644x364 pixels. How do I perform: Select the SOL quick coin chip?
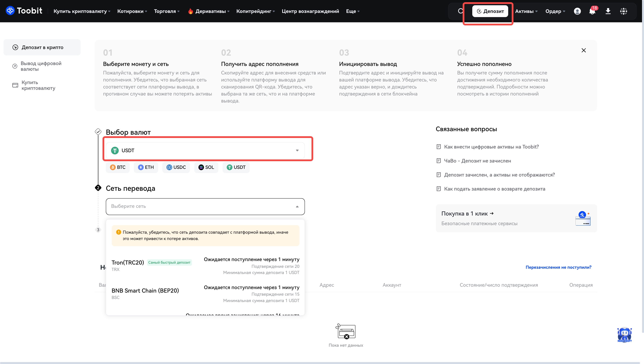(x=206, y=167)
